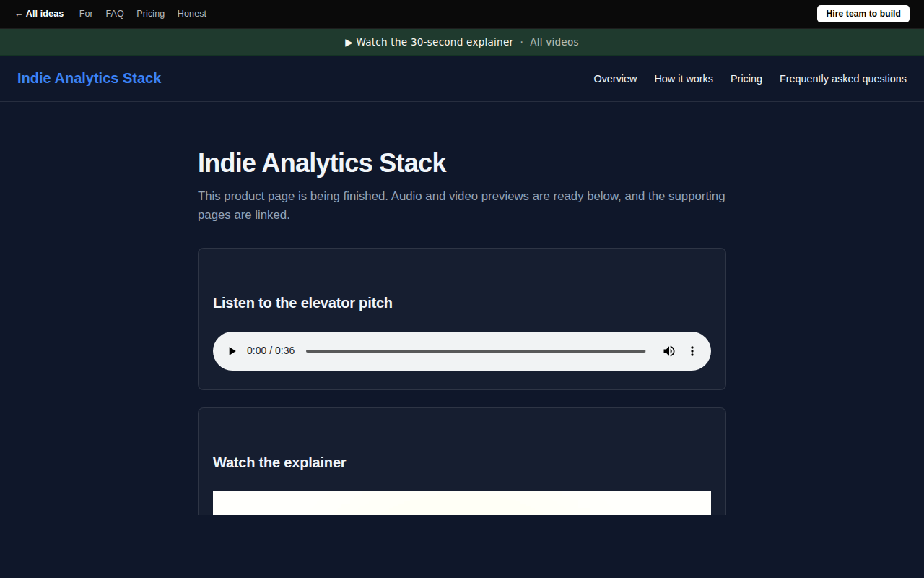Open Frequently asked questions
The image size is (924, 578).
[x=843, y=79]
